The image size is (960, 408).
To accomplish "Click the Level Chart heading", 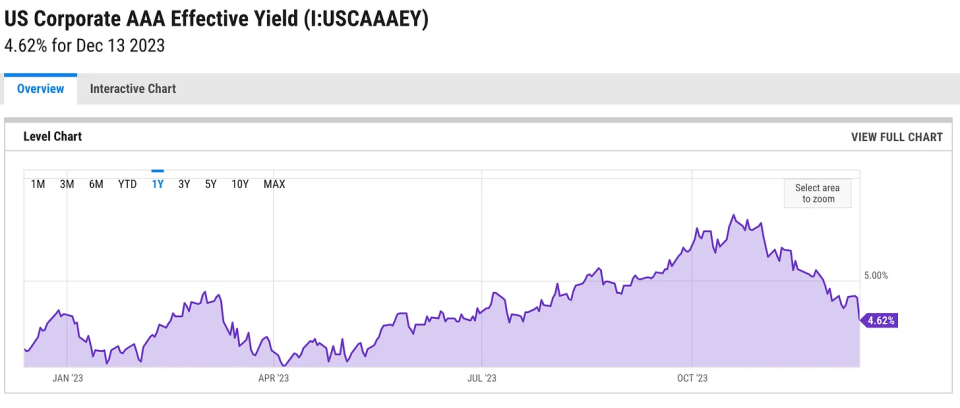I will click(53, 137).
